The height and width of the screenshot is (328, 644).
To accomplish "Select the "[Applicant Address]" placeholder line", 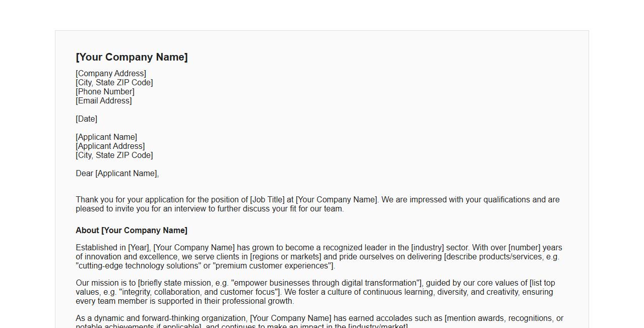I will pyautogui.click(x=110, y=146).
